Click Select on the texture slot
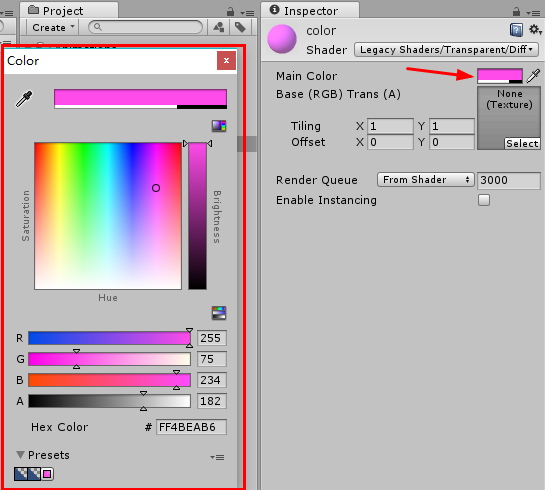 tap(522, 143)
